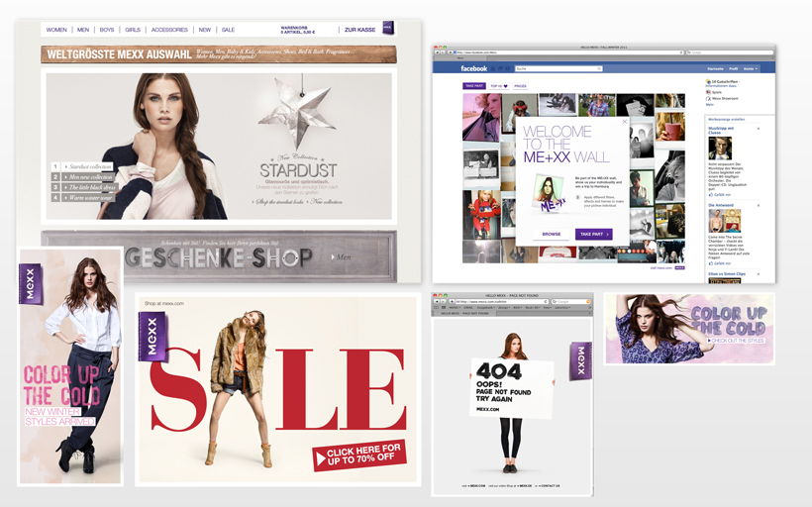
Task: Open the MUSIC bookmarks dropdown in 404 browser
Action: click(x=455, y=307)
